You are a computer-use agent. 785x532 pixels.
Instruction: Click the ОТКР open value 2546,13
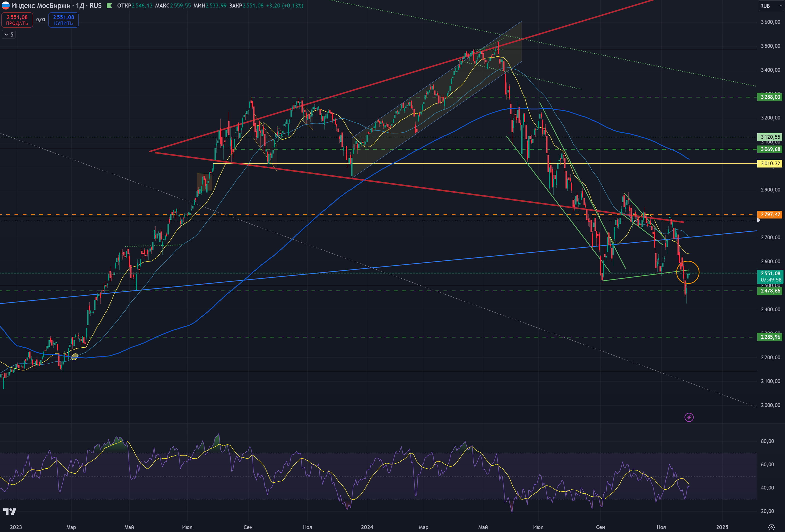pos(142,6)
